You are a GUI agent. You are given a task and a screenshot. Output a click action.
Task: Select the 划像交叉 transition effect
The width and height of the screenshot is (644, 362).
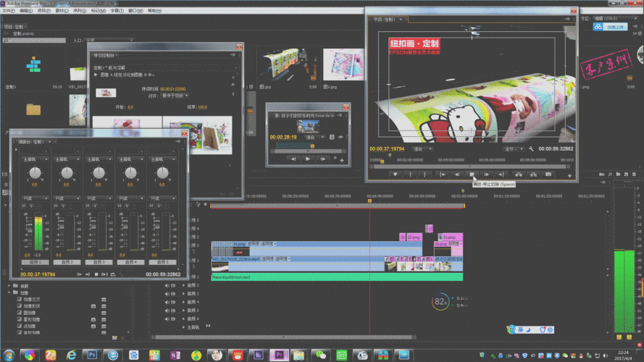tap(32, 299)
